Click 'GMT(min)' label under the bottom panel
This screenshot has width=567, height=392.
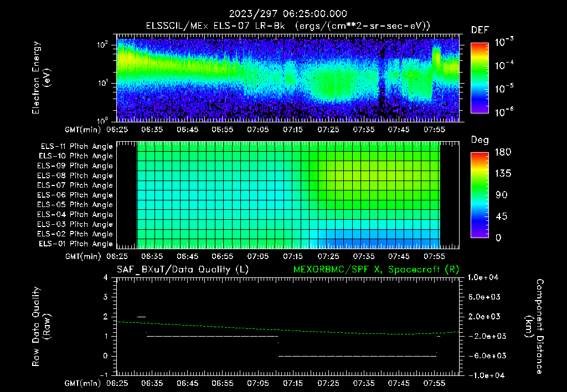(83, 383)
